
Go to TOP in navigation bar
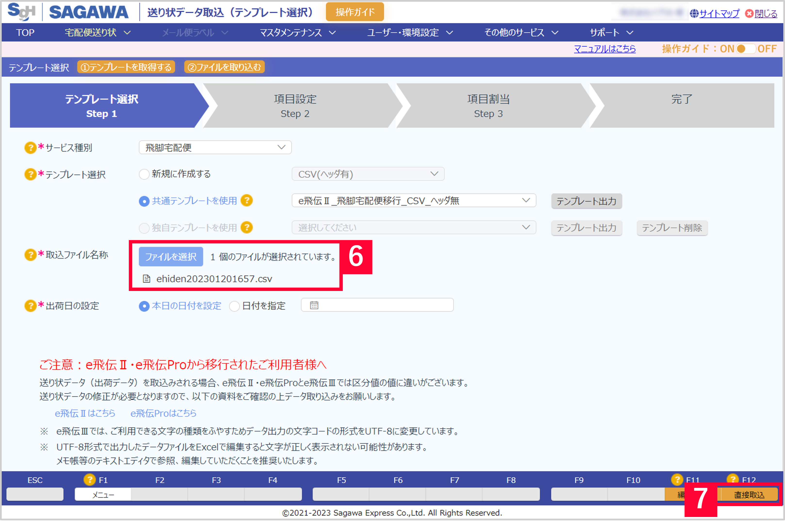point(25,33)
